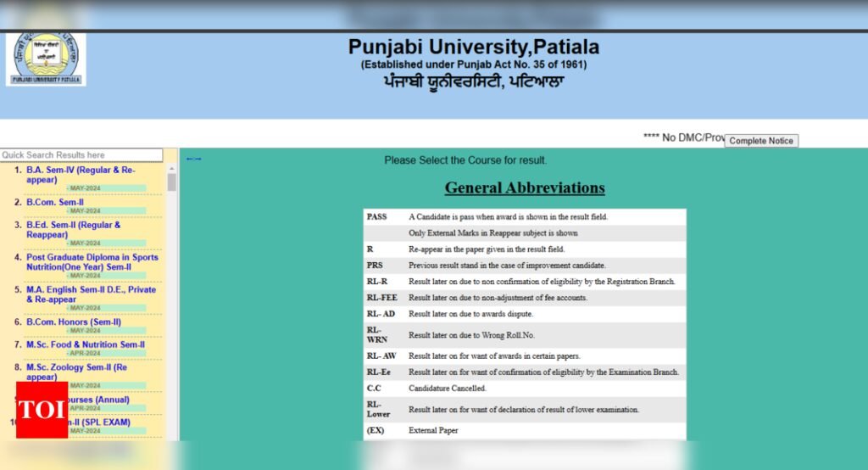Click the General Abbreviations heading

pyautogui.click(x=525, y=187)
